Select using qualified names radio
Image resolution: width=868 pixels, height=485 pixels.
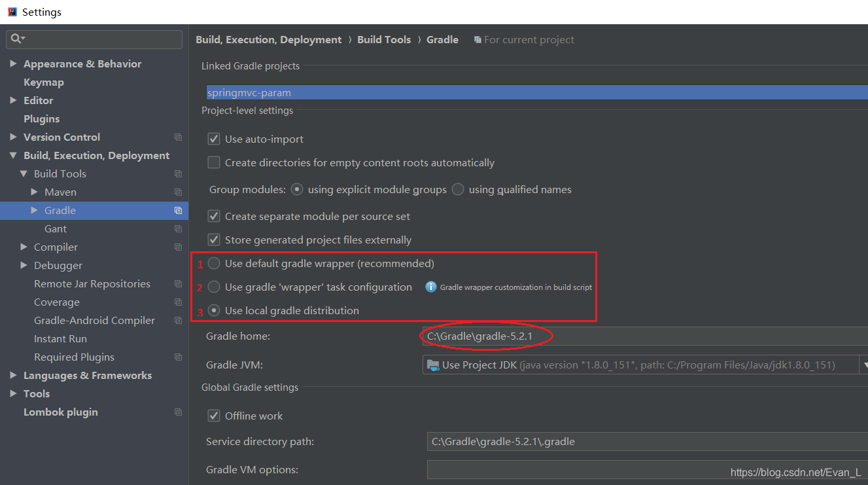click(x=458, y=189)
